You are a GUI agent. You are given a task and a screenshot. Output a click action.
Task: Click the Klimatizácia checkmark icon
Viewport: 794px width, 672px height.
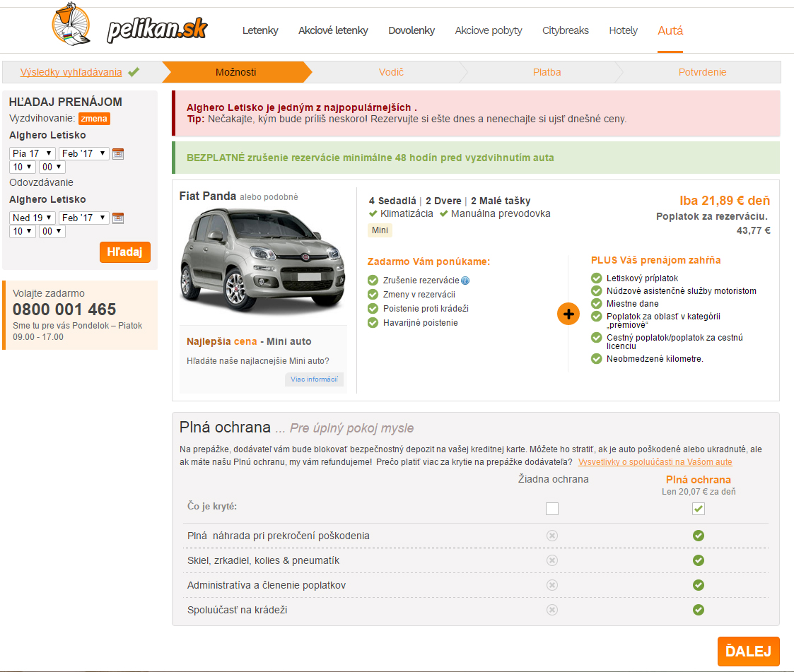373,213
